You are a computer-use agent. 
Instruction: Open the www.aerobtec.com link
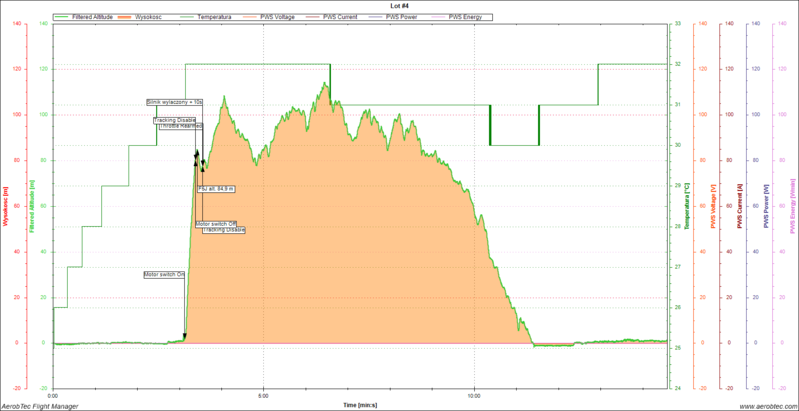[x=767, y=405]
